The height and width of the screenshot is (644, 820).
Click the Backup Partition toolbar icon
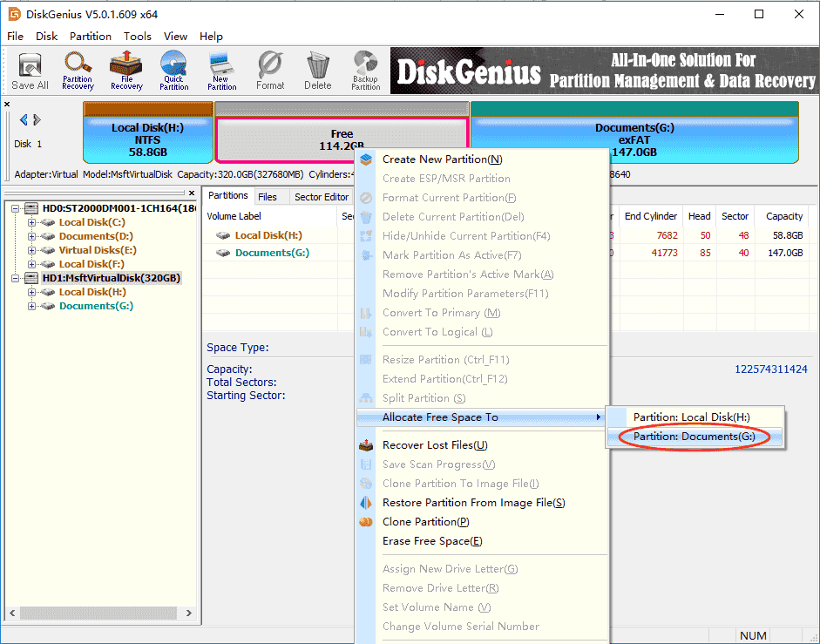(365, 71)
